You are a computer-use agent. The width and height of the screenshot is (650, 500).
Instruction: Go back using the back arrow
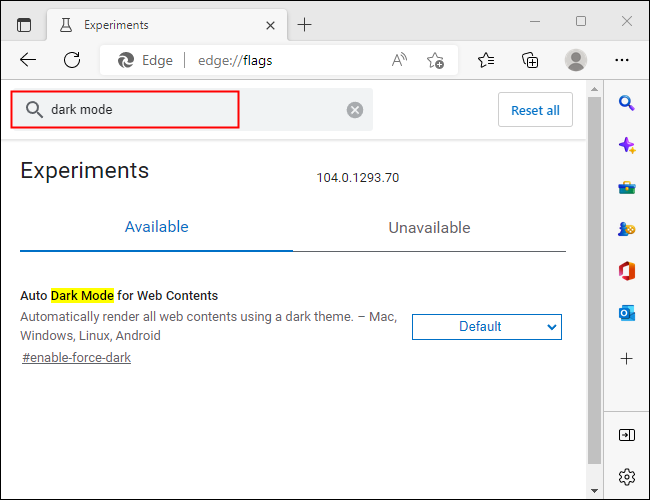pyautogui.click(x=28, y=60)
